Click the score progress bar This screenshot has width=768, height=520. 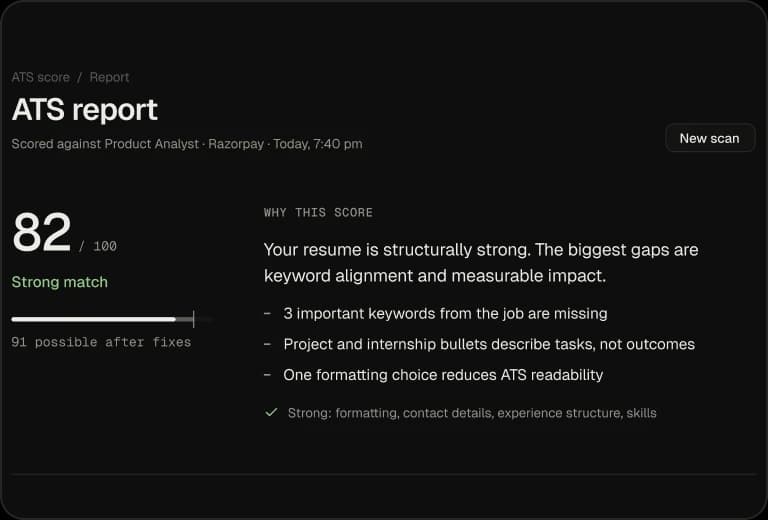point(112,319)
